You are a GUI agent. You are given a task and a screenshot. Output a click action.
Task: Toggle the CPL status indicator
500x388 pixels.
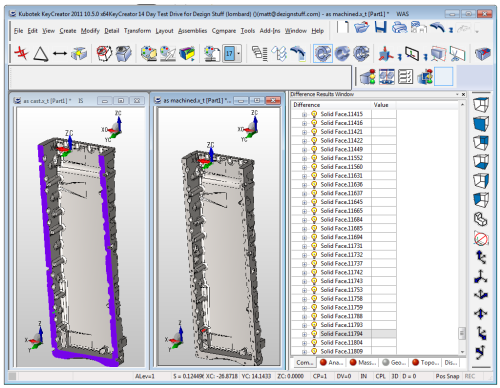pyautogui.click(x=380, y=376)
